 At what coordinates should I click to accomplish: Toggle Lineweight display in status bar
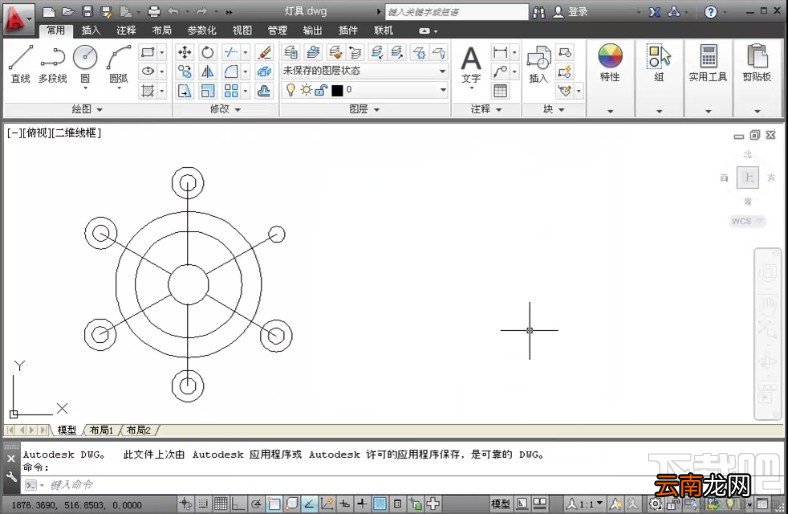pos(362,503)
